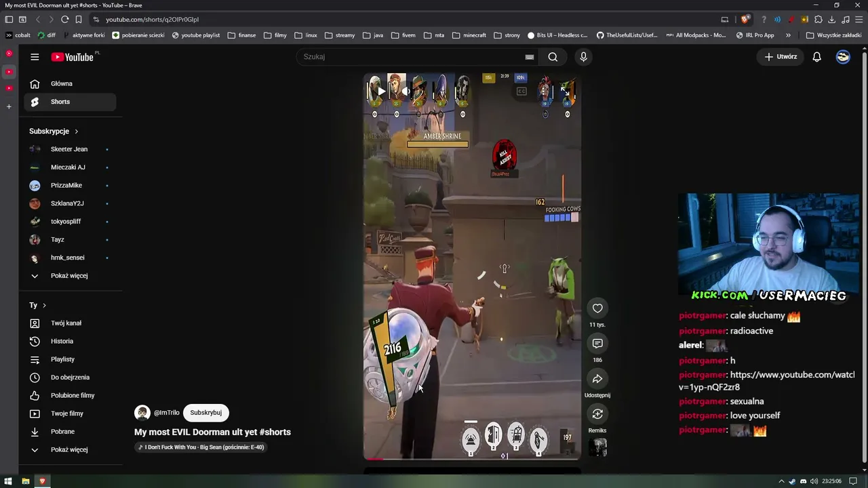The height and width of the screenshot is (488, 868).
Task: Open File Explorer from the taskbar
Action: pos(25,481)
